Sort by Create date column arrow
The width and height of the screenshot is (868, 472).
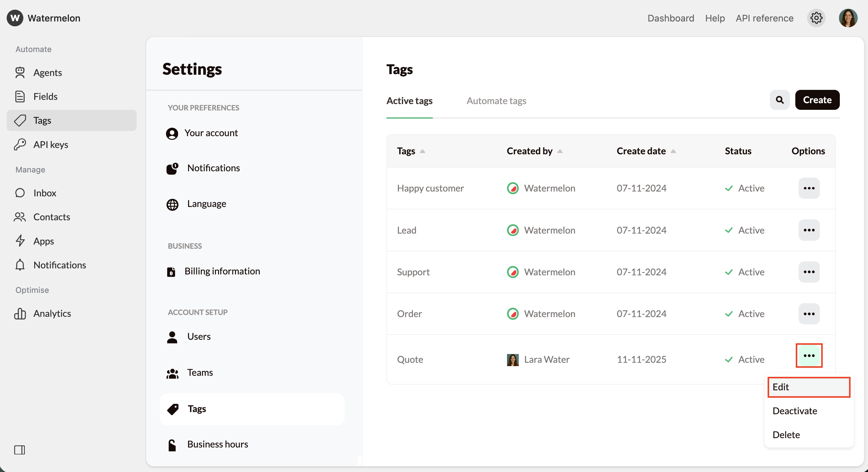coord(673,151)
